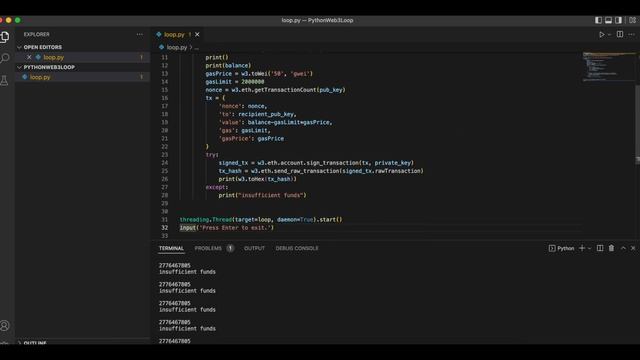This screenshot has height=360, width=640.
Task: Click 'gasLimit = 2000000' code line
Action: [235, 82]
